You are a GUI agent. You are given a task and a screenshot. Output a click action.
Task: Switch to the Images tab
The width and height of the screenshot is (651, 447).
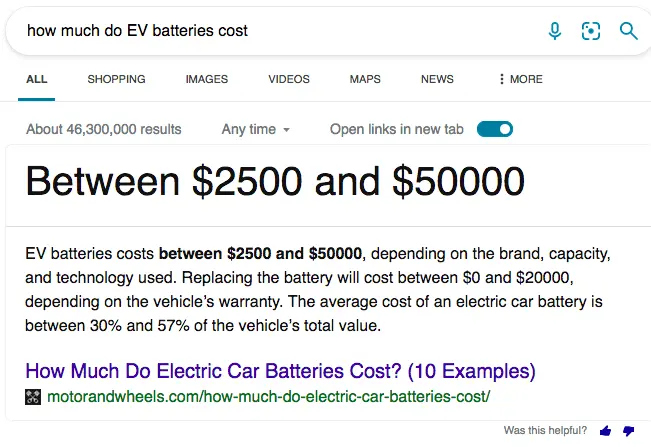click(x=206, y=79)
